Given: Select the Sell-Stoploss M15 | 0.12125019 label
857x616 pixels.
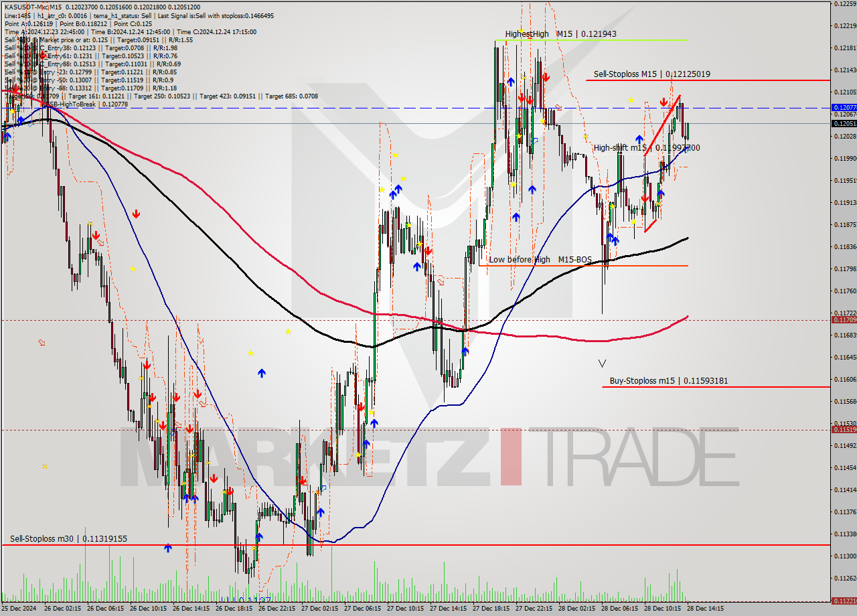Looking at the screenshot, I should [652, 74].
